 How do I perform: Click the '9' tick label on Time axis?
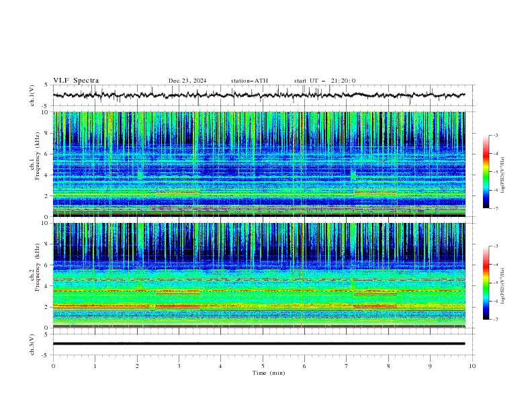pos(430,366)
